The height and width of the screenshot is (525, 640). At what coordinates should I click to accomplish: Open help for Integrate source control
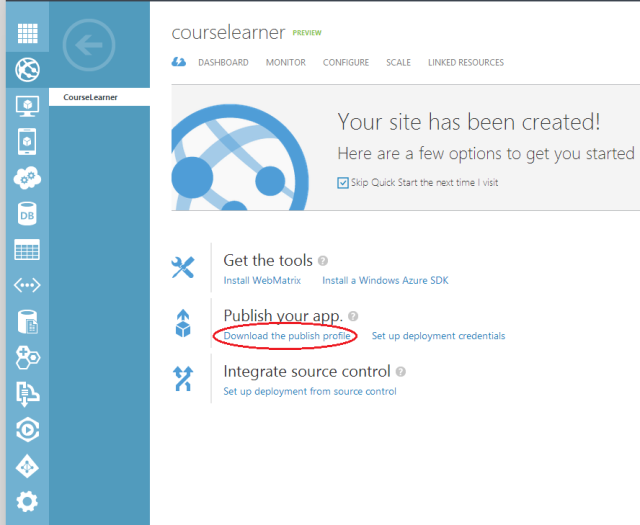401,372
